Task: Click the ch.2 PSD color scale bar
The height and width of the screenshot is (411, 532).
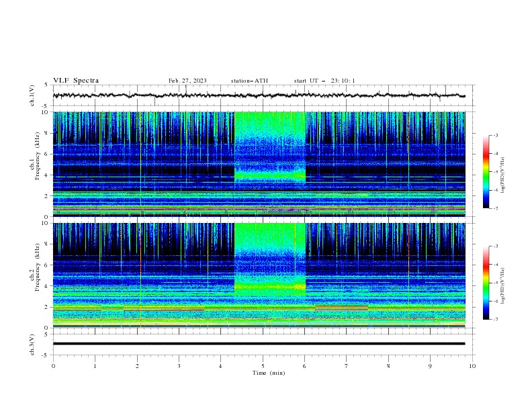Action: pyautogui.click(x=486, y=283)
